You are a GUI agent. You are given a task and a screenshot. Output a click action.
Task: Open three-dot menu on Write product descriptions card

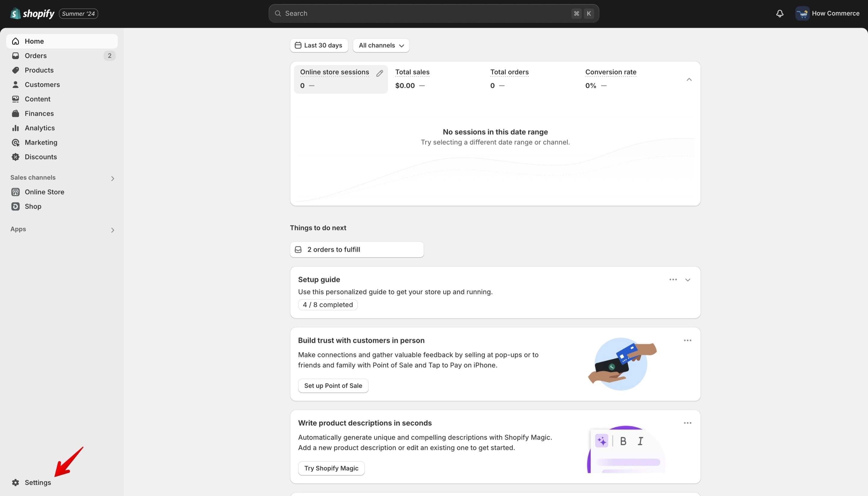687,423
